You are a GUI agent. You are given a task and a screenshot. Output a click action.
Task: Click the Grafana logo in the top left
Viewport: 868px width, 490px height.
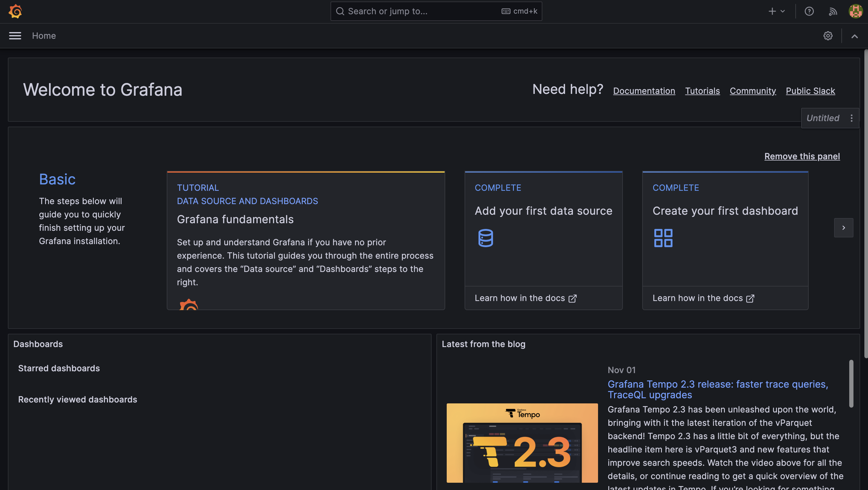(15, 11)
